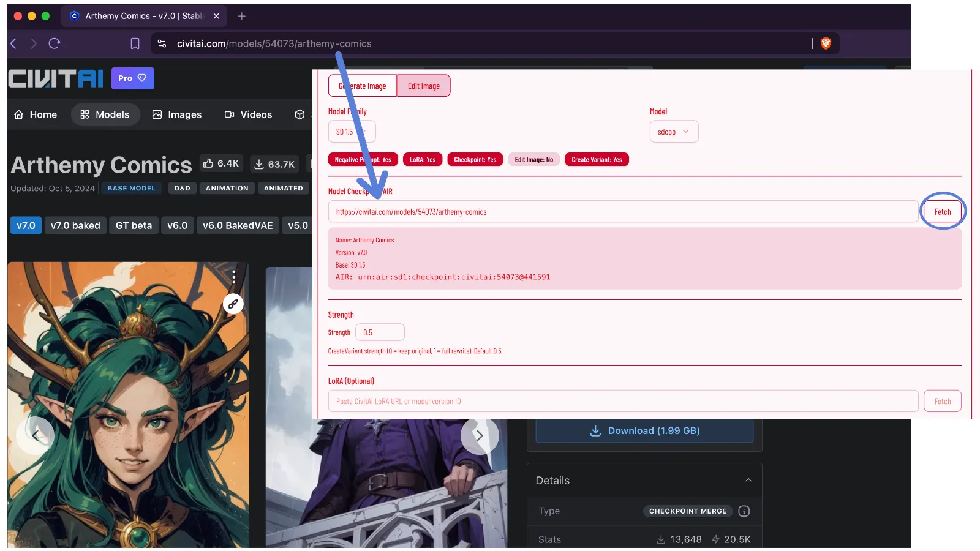Show next image in the gallery
The image size is (980, 551).
tap(480, 435)
